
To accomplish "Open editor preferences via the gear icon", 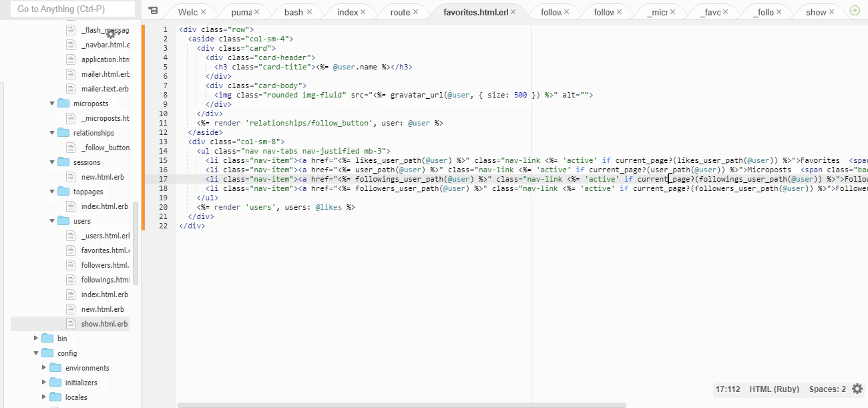I will (857, 389).
